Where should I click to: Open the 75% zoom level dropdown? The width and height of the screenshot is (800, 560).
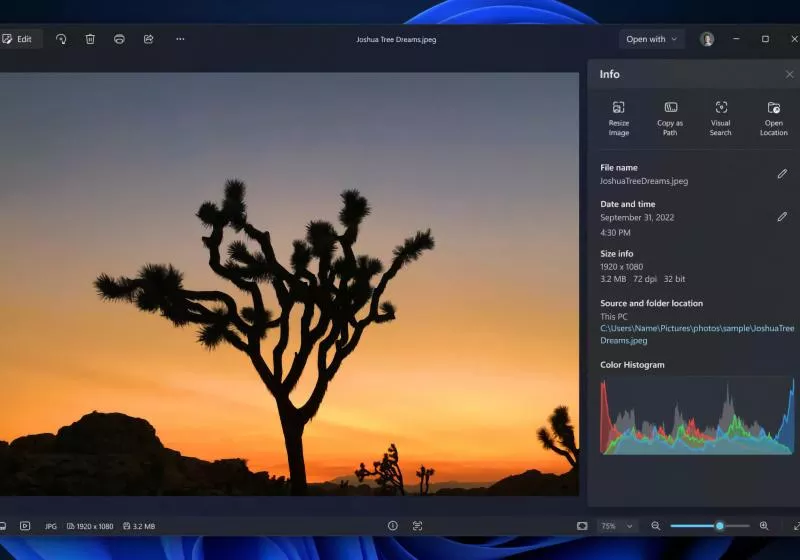pos(616,526)
